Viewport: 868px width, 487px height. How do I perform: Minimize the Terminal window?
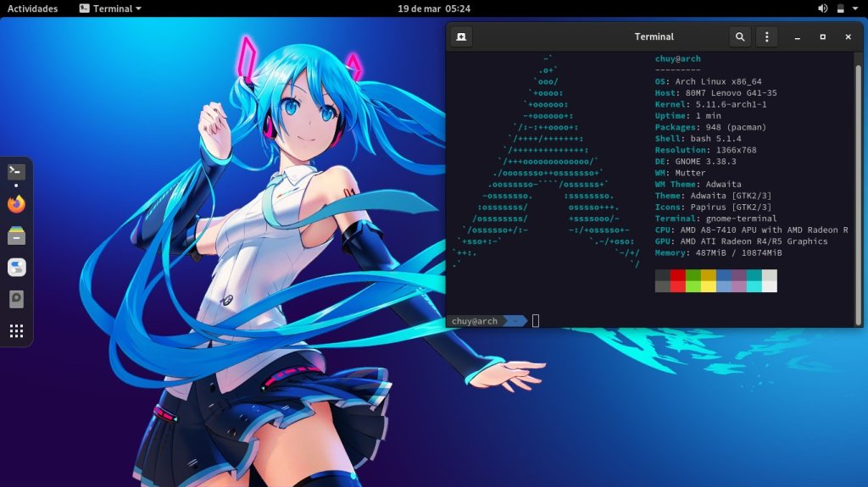pos(797,37)
